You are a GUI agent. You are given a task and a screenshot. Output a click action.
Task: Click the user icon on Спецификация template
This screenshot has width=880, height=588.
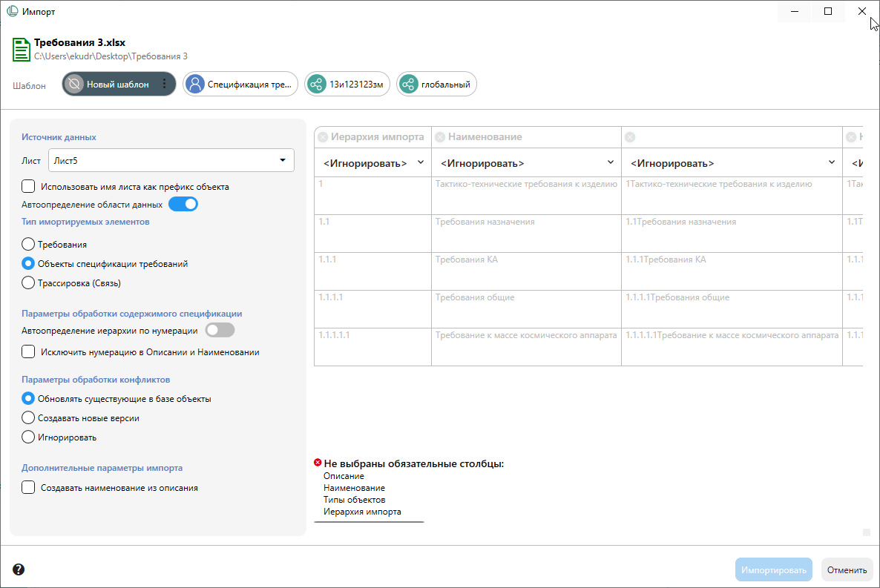[196, 85]
